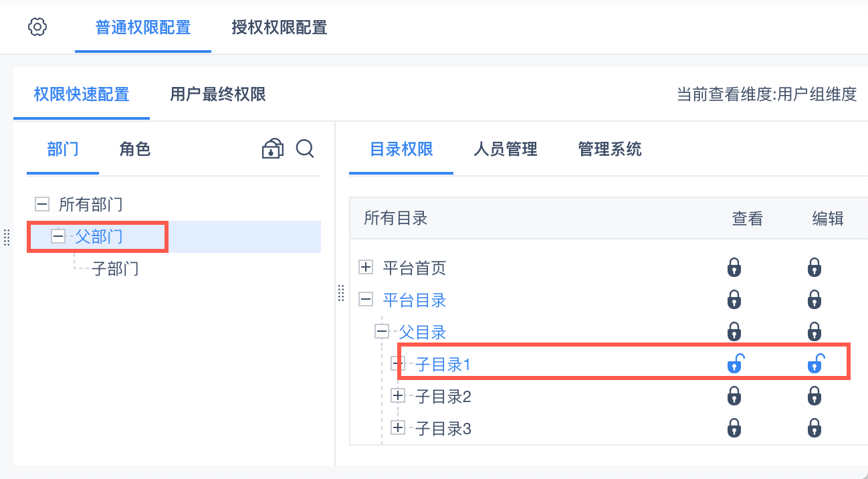Toggle view lock for 平台目录
This screenshot has height=479, width=868.
pyautogui.click(x=734, y=300)
